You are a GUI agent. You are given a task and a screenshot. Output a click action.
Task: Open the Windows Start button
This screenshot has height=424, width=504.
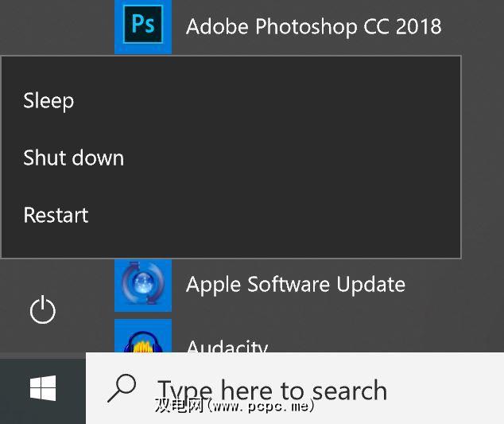(42, 389)
